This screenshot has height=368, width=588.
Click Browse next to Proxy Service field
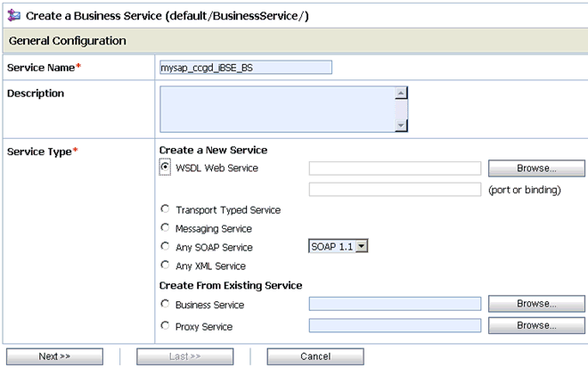click(536, 325)
